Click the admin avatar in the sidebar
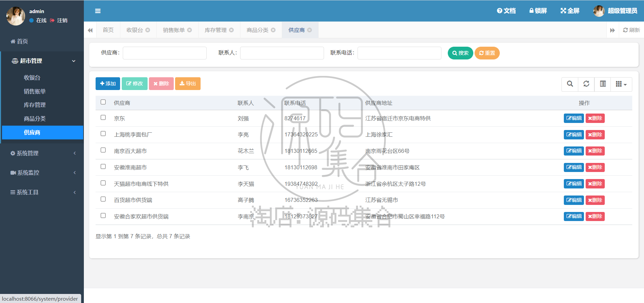The height and width of the screenshot is (303, 644). pos(16,16)
